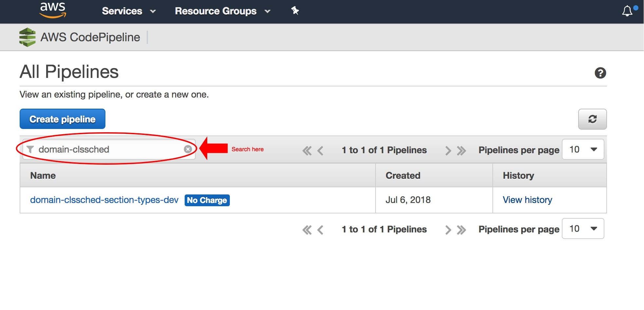Go to last page in top pager
This screenshot has height=310, width=644.
(x=461, y=151)
